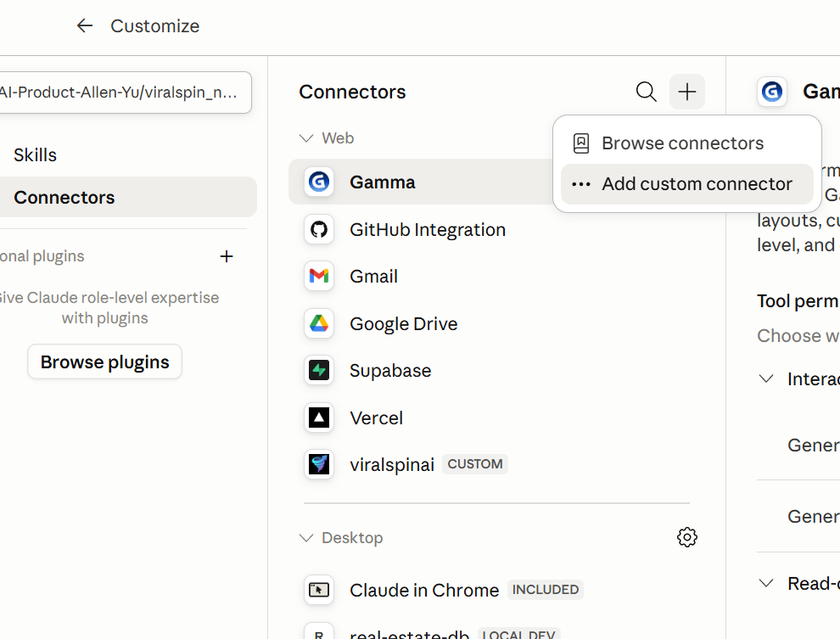Screen dimensions: 840x639
Task: Click the Claude in Chrome icon
Action: pos(319,590)
